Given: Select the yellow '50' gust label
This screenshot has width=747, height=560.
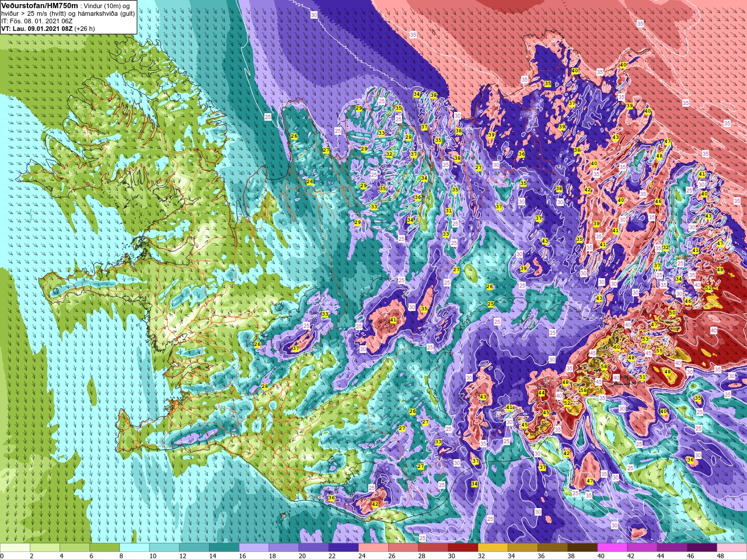Looking at the screenshot, I should [x=672, y=313].
